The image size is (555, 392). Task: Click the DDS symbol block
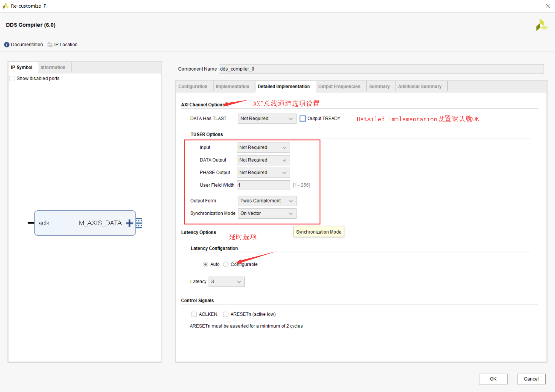point(85,223)
